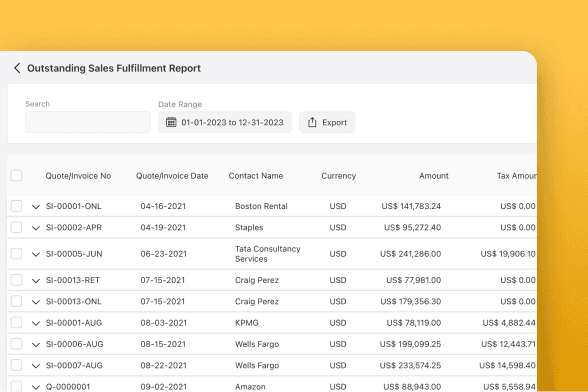Focus the Search input field
Viewport: 588px width, 392px height.
click(88, 122)
